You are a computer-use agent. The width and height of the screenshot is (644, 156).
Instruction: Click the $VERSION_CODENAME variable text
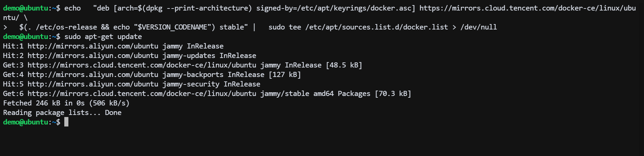coord(172,27)
